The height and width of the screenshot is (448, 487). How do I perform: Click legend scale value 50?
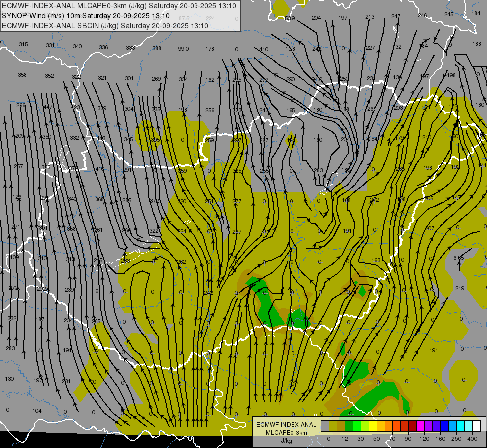click(377, 439)
